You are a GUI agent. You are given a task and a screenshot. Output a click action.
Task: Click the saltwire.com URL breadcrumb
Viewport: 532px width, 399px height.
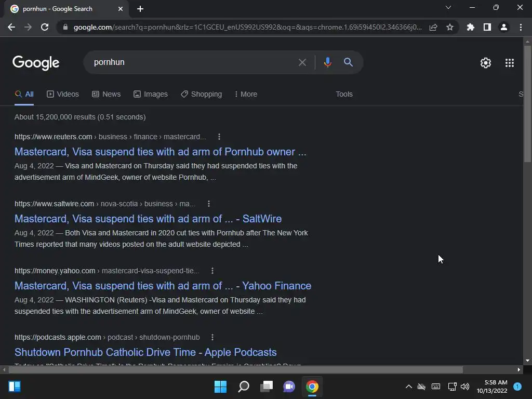pyautogui.click(x=105, y=204)
